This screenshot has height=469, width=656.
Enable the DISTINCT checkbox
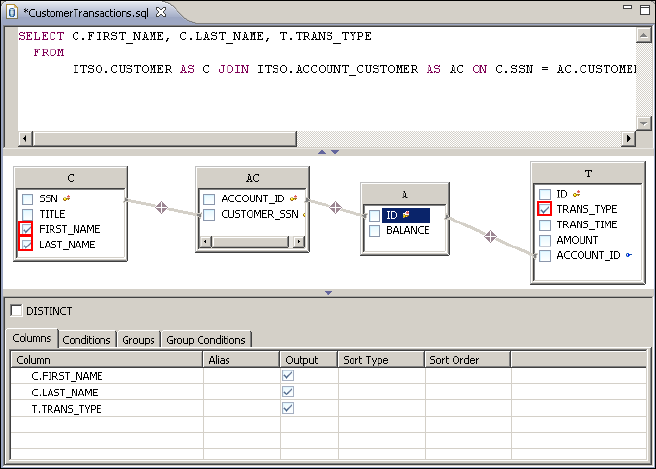click(16, 310)
